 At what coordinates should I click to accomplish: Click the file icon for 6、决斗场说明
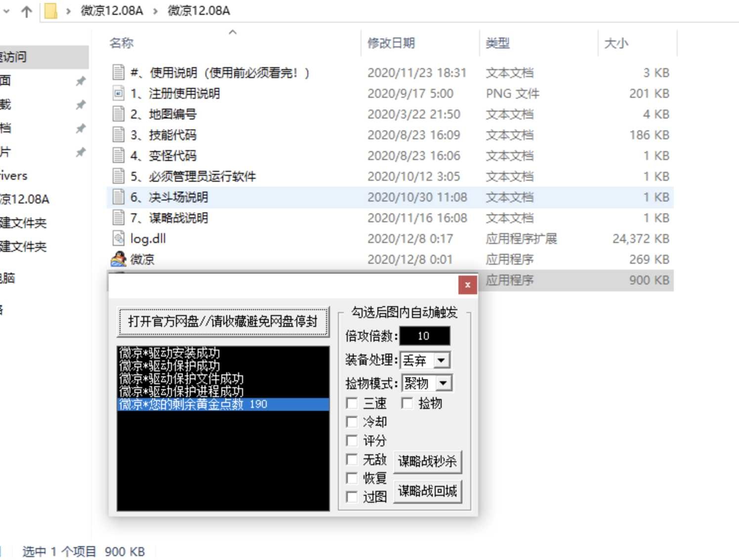click(119, 197)
